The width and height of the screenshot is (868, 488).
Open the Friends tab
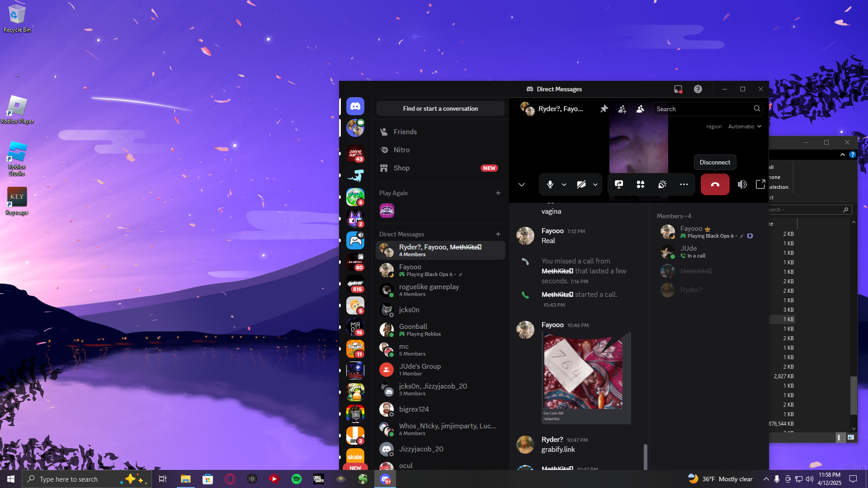click(440, 132)
